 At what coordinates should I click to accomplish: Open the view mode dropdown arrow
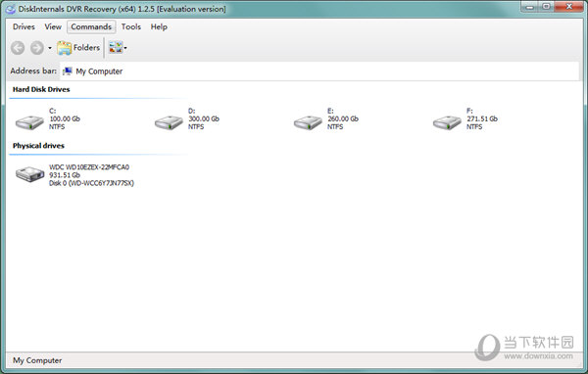[125, 48]
